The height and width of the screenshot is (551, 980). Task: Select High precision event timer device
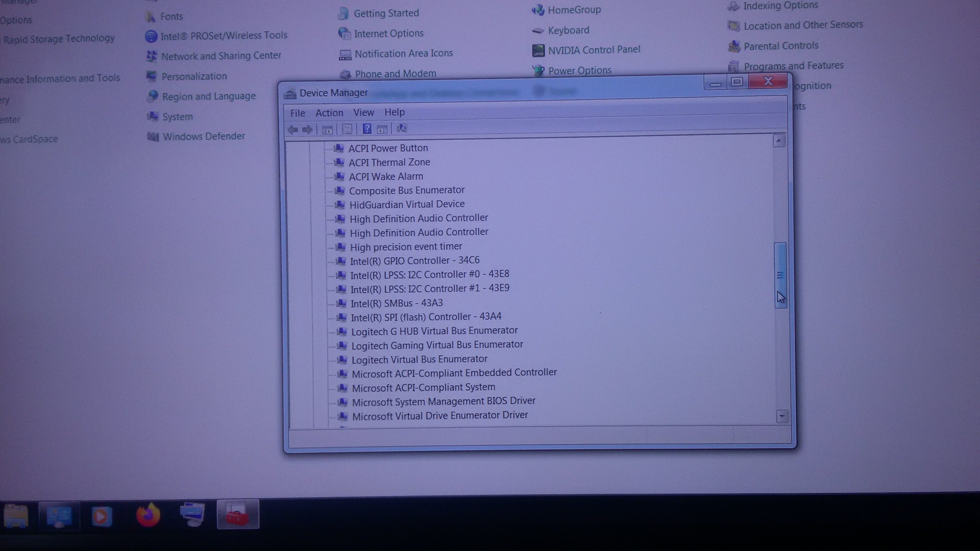[x=406, y=247]
